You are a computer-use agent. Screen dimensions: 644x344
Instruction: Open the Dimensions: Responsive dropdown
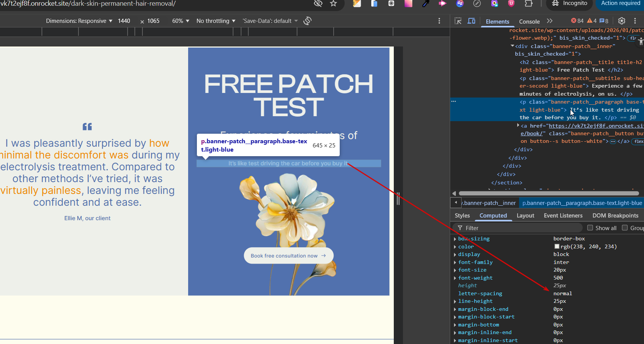point(79,21)
